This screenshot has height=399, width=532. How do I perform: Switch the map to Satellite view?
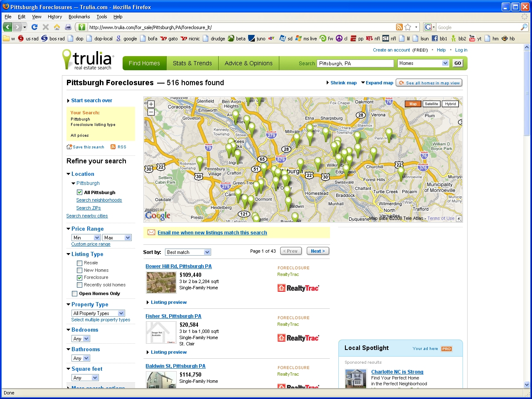pyautogui.click(x=431, y=104)
